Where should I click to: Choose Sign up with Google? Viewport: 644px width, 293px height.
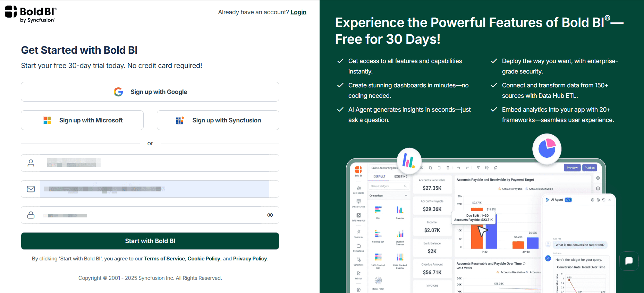tap(150, 92)
